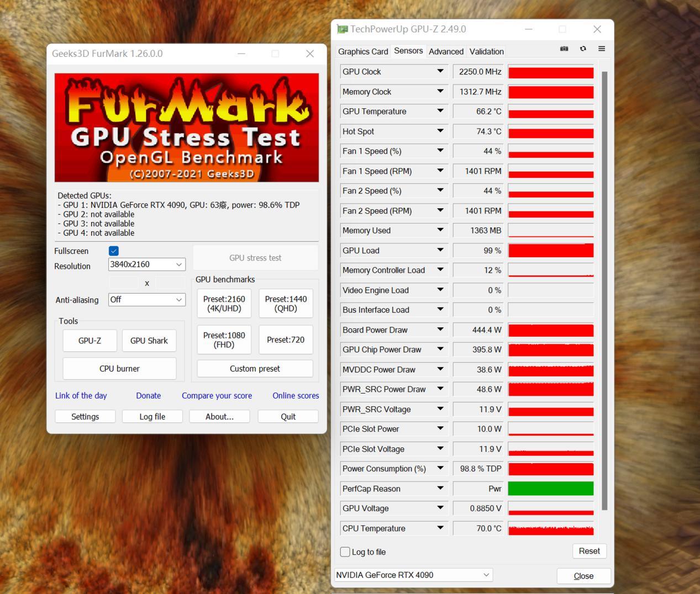Switch to the Graphics Card tab

pyautogui.click(x=363, y=51)
